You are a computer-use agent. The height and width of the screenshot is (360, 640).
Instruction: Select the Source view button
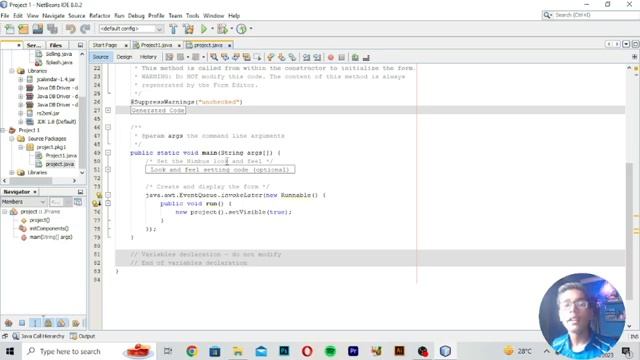(x=100, y=57)
